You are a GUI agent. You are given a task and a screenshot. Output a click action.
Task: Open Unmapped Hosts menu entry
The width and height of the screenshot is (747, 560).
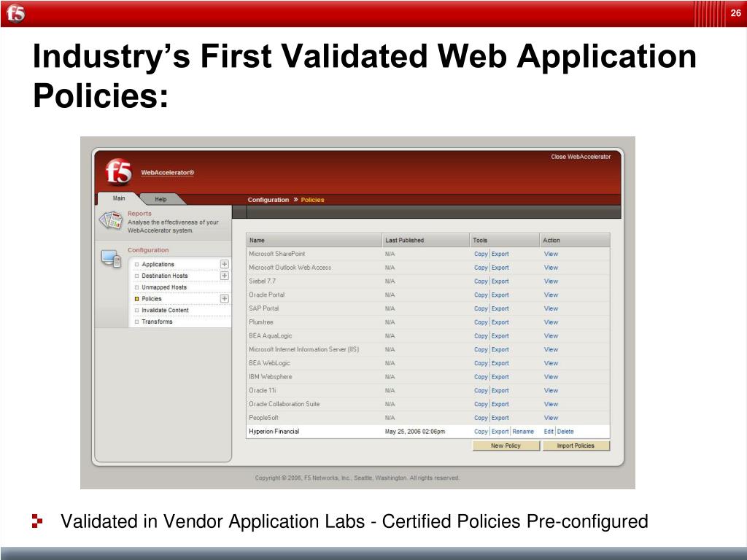(164, 287)
